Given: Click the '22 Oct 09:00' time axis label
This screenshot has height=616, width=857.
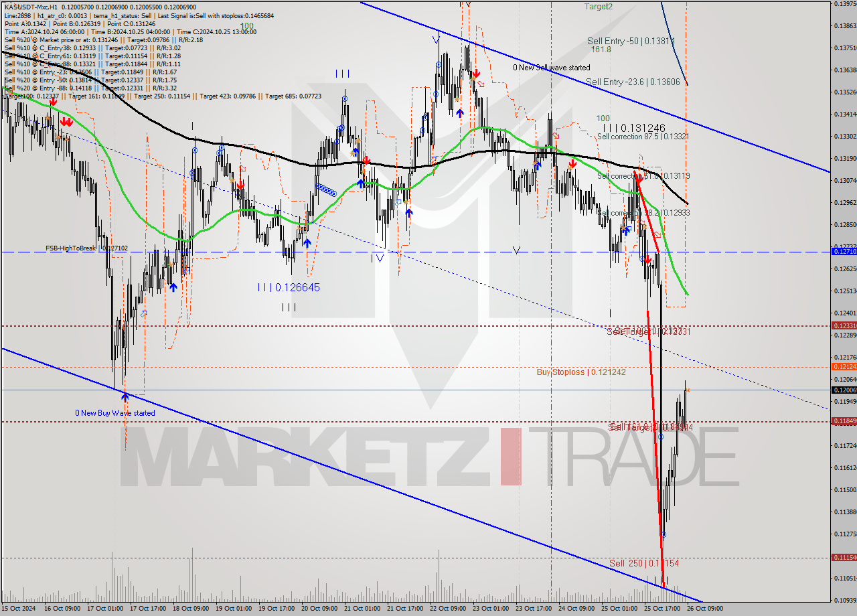Looking at the screenshot, I should pyautogui.click(x=448, y=609).
